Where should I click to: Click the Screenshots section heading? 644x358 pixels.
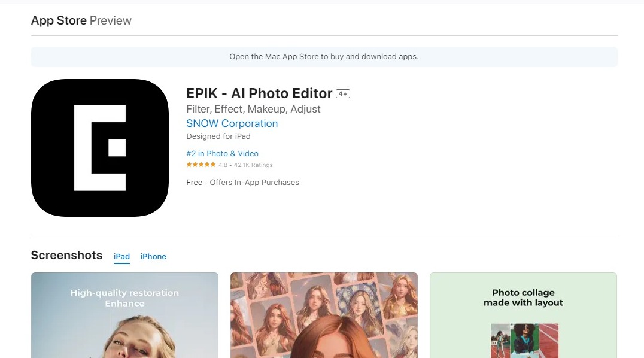pos(66,255)
